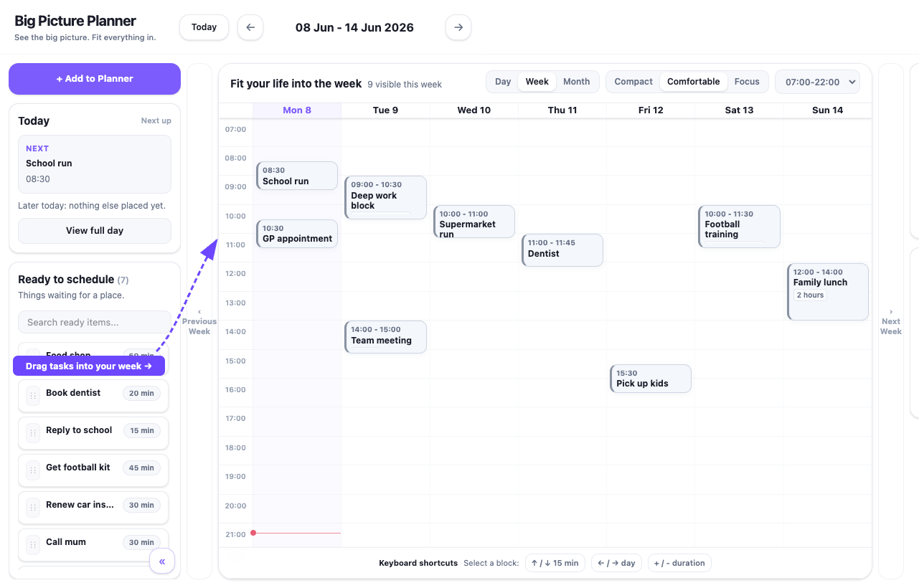Grab drag handle of Renew car insurance task
The image size is (919, 588).
[x=33, y=508]
